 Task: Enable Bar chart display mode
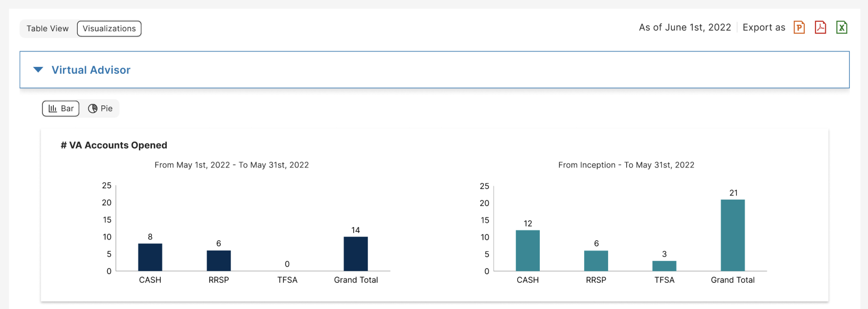tap(61, 108)
